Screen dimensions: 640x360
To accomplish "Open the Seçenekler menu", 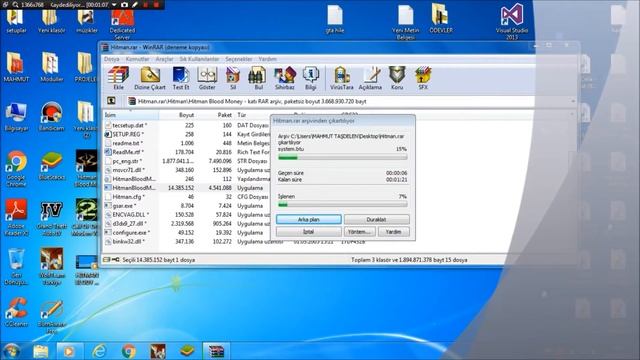I will tap(239, 59).
